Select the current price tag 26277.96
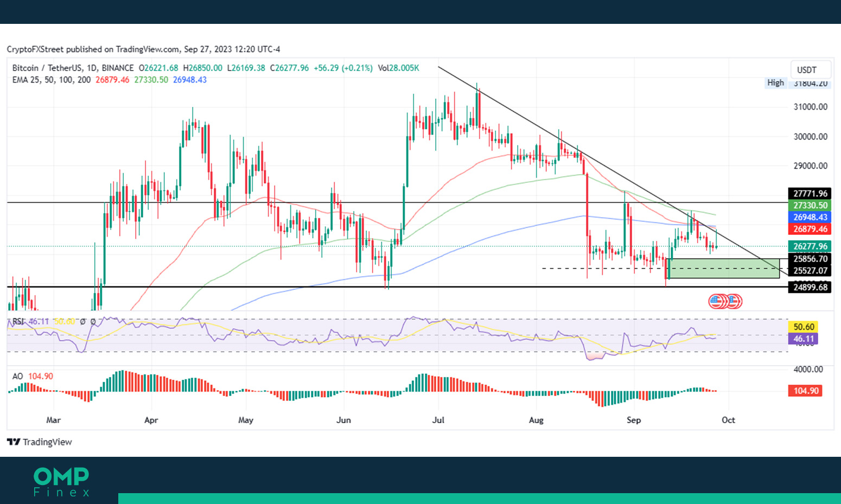The width and height of the screenshot is (841, 504). pos(810,246)
